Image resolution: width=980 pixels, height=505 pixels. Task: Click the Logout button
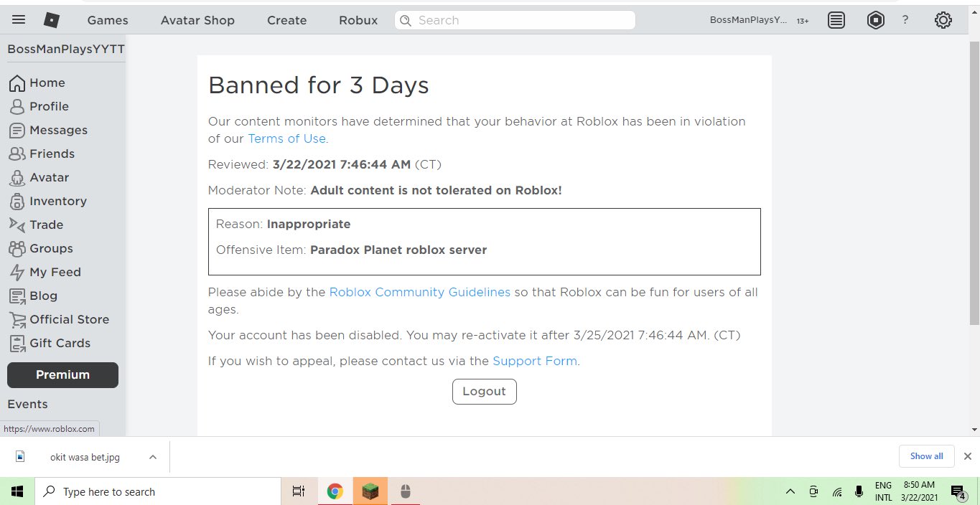point(484,392)
